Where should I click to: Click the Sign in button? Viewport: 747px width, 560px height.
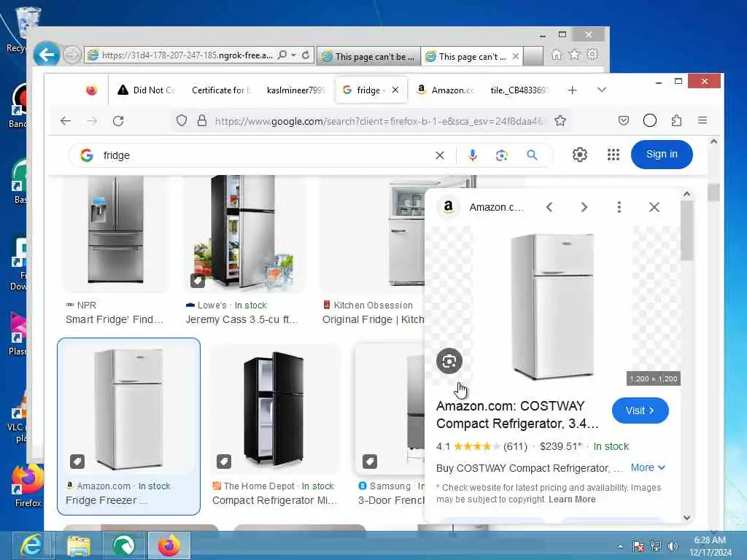point(662,155)
